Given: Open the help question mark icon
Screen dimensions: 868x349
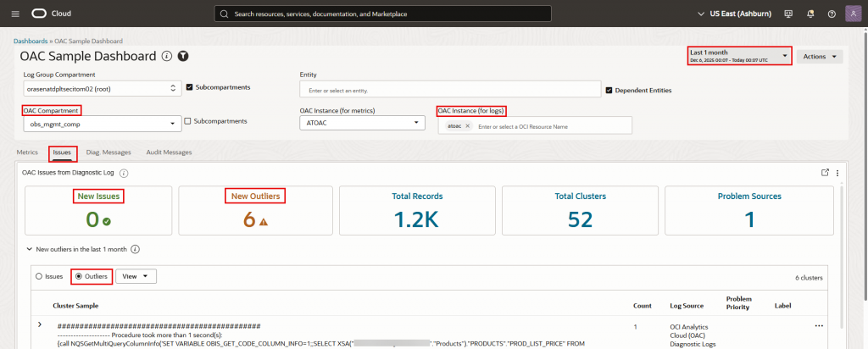Looking at the screenshot, I should 831,14.
